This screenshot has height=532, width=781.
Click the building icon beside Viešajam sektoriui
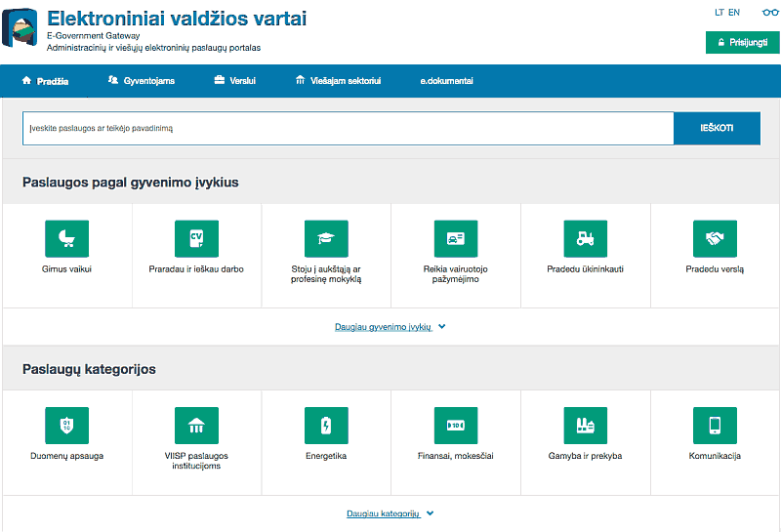300,80
